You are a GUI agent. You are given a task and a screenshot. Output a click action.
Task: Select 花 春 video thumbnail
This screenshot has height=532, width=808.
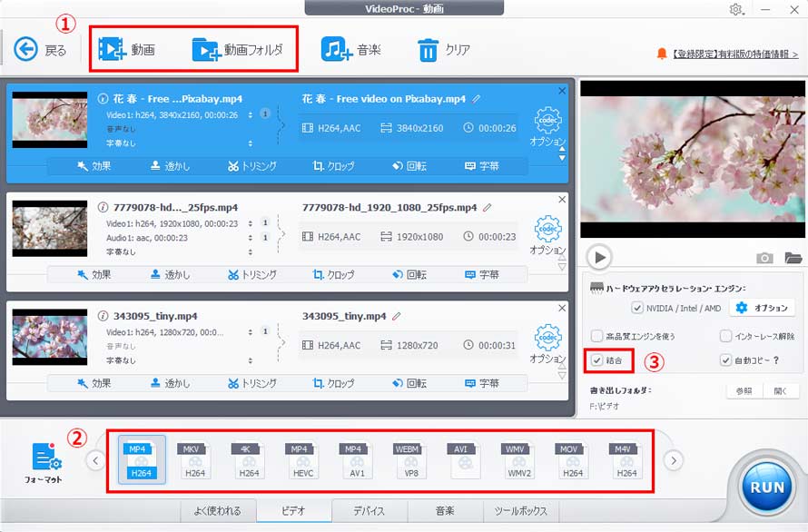49,120
